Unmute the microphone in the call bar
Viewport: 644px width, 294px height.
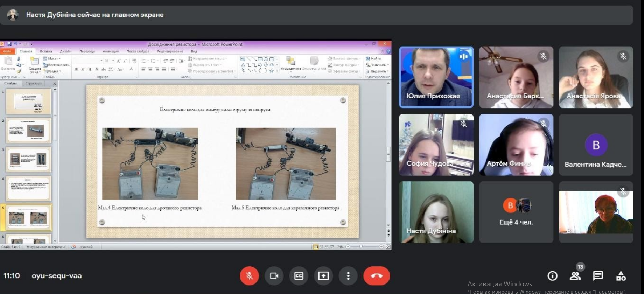(249, 276)
